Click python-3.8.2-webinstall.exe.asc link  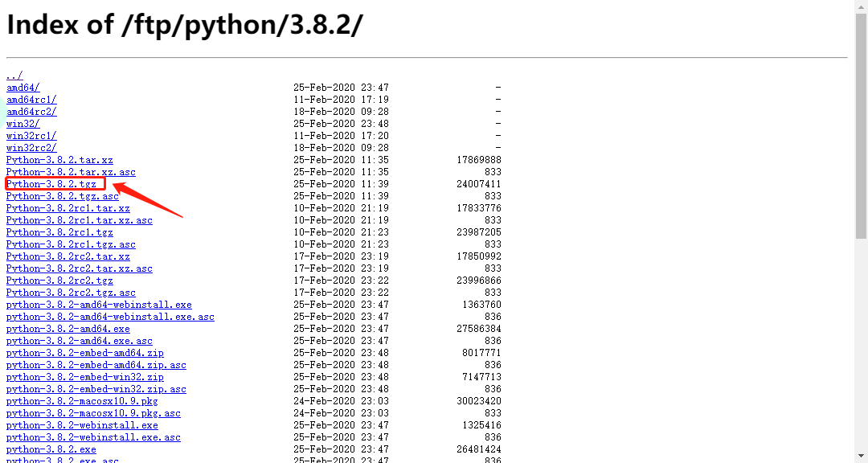click(93, 437)
